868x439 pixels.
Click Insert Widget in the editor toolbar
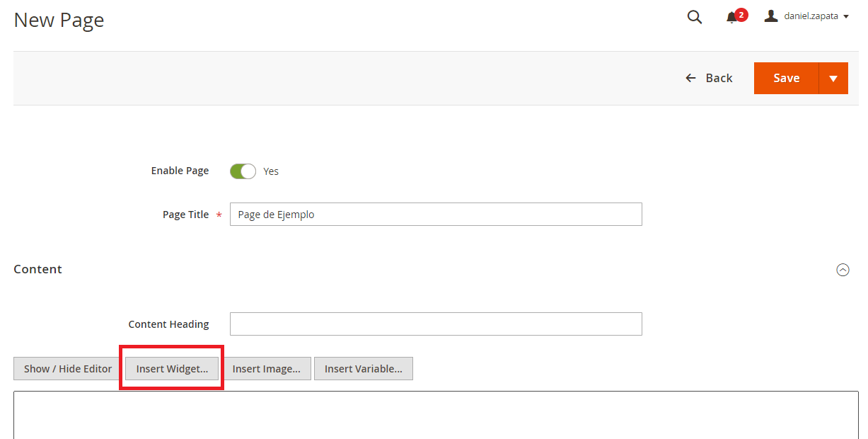[171, 368]
